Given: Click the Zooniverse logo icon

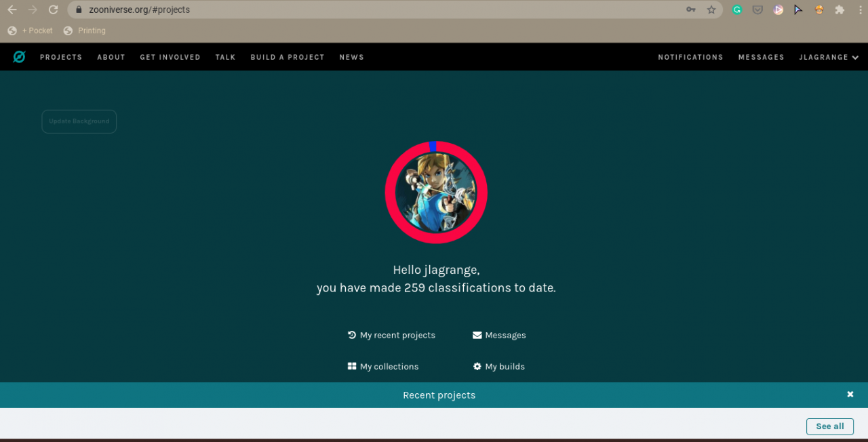Looking at the screenshot, I should pyautogui.click(x=19, y=57).
